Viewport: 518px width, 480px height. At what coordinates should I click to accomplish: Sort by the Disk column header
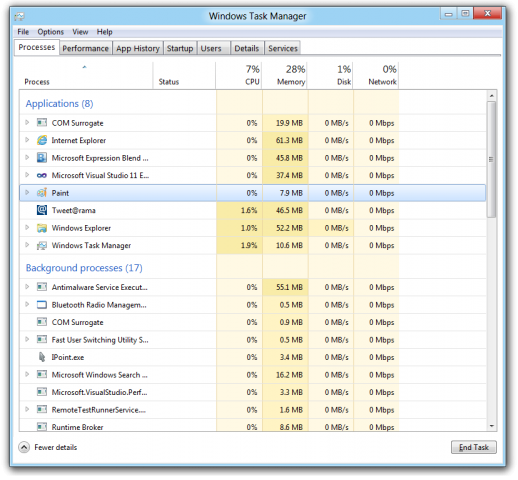click(x=330, y=76)
